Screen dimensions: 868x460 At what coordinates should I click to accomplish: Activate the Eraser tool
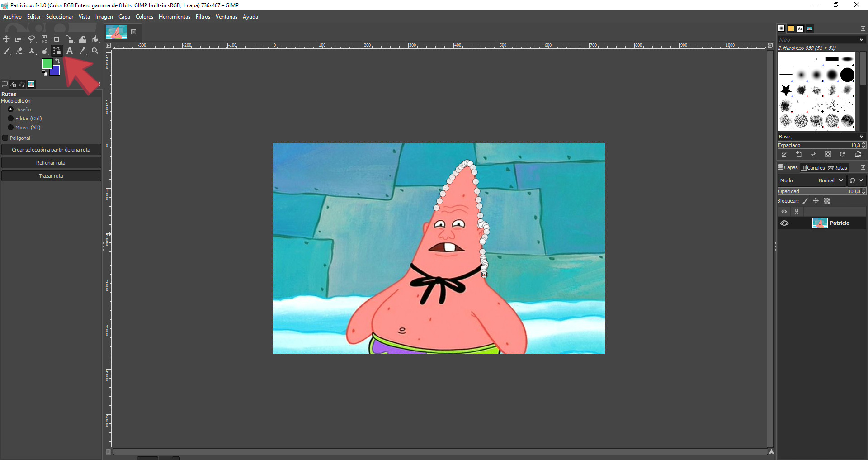point(19,51)
